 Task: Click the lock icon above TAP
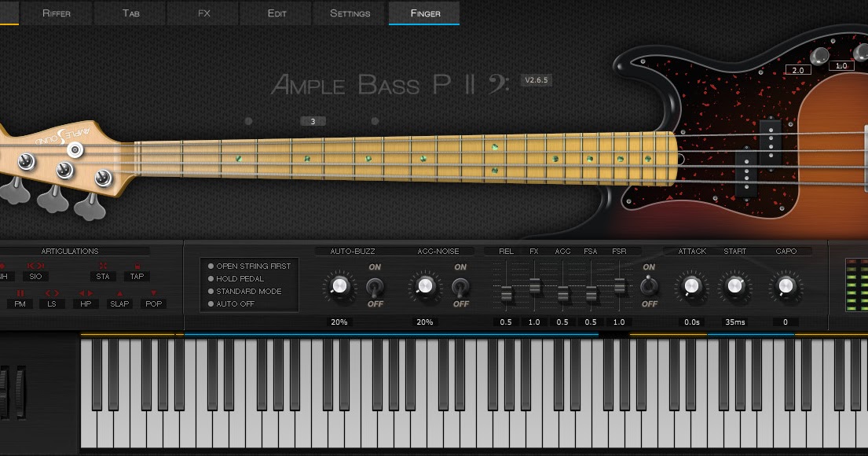[x=137, y=266]
